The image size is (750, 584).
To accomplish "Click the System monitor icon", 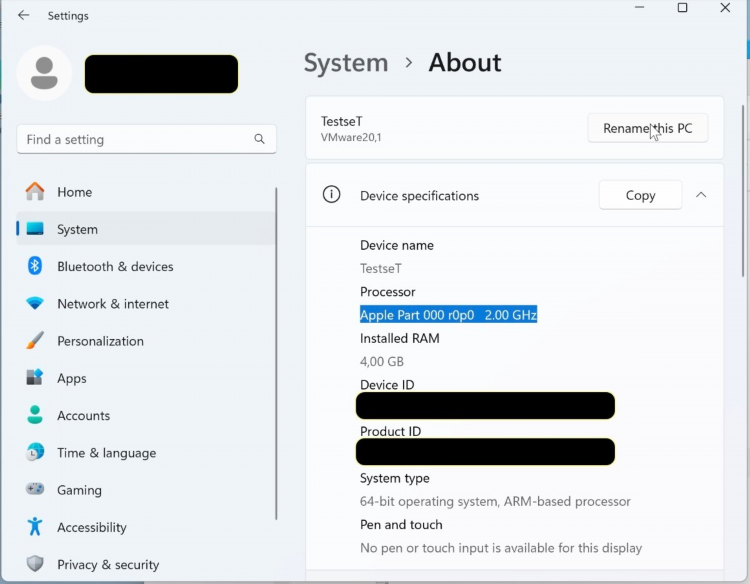I will (x=35, y=229).
